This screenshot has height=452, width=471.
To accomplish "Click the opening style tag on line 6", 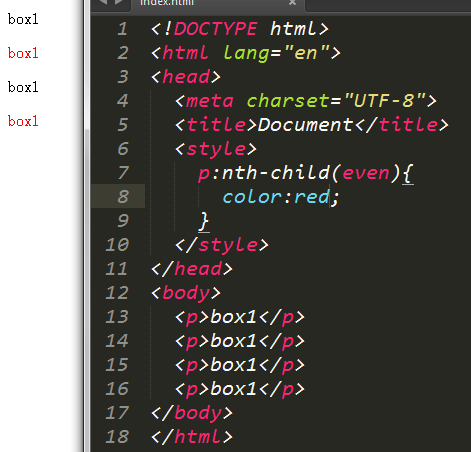I will [216, 149].
